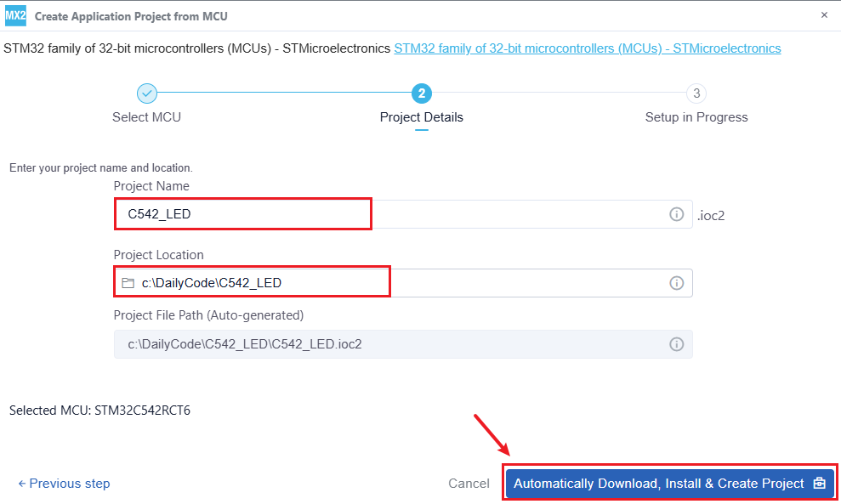Open folder browser icon in Project Location
Viewport: 841px width, 504px height.
click(128, 283)
